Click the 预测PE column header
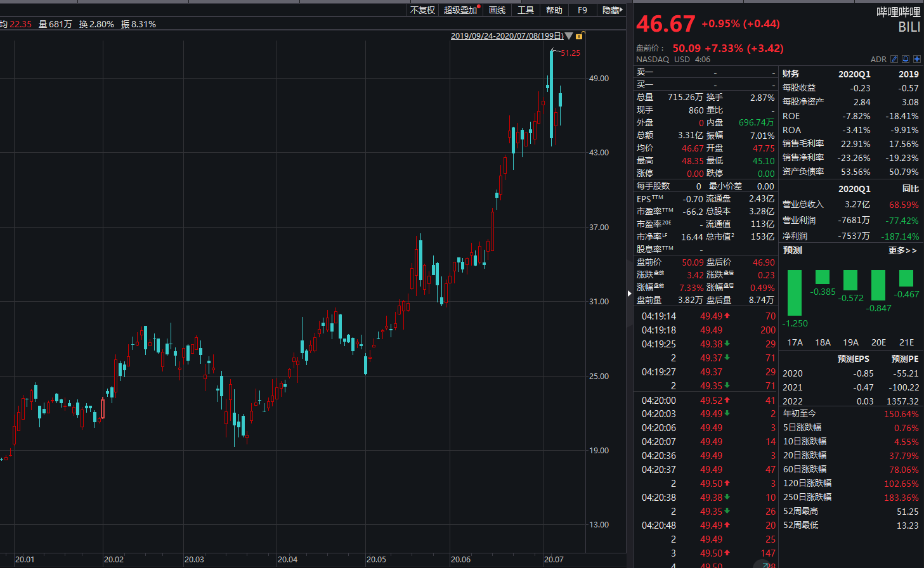 (x=905, y=359)
